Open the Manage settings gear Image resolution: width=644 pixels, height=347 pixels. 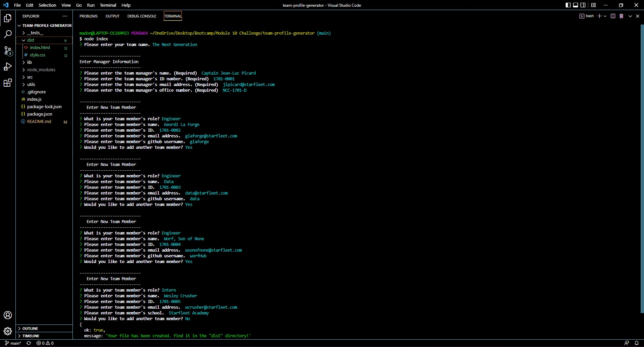tap(7, 331)
